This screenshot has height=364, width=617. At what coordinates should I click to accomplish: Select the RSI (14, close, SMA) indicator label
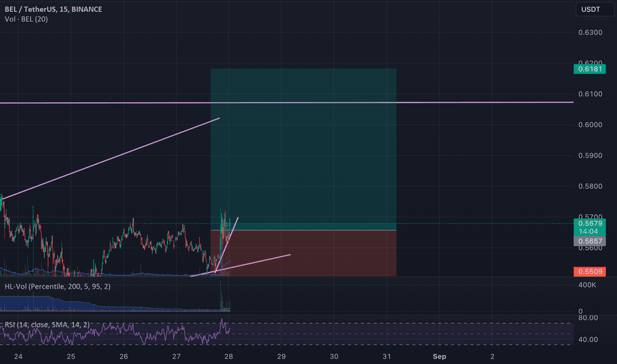tap(47, 325)
